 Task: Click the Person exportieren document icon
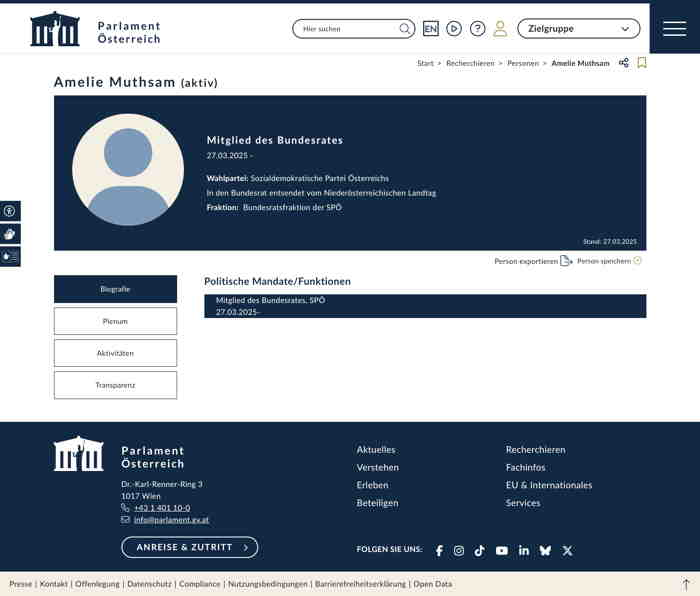pos(566,261)
